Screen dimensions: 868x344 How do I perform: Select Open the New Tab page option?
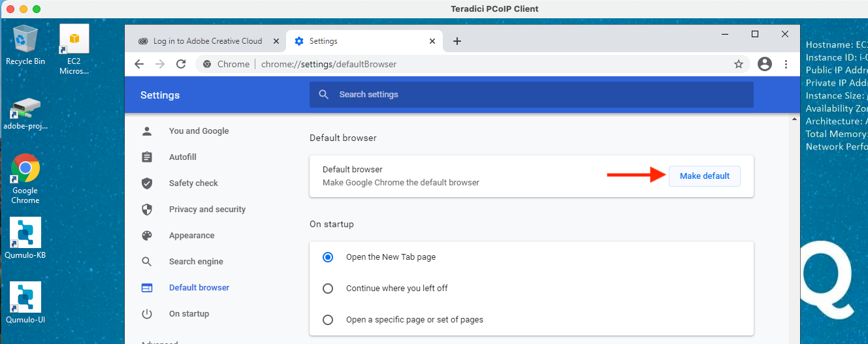click(x=328, y=257)
